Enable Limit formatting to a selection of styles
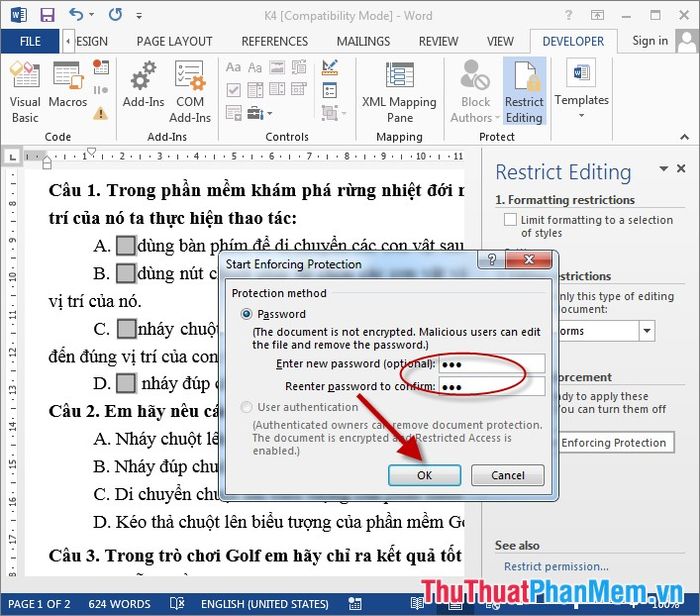 pos(511,220)
